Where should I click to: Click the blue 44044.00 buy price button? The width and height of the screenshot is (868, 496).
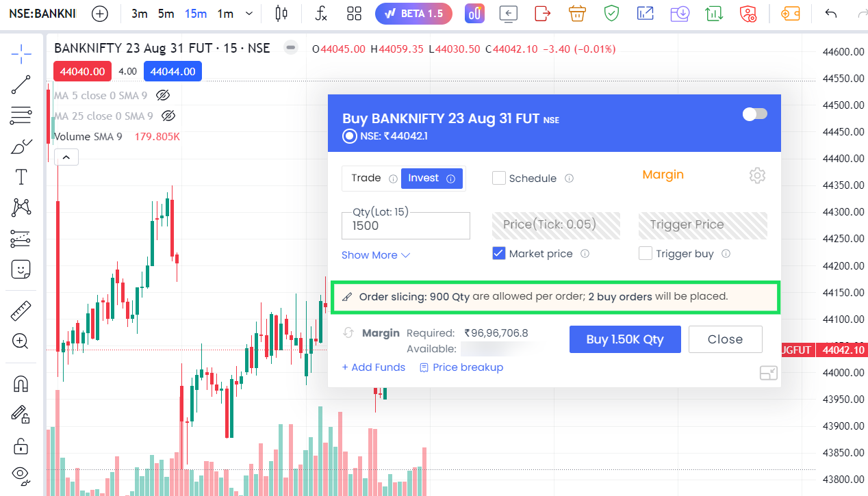coord(173,71)
